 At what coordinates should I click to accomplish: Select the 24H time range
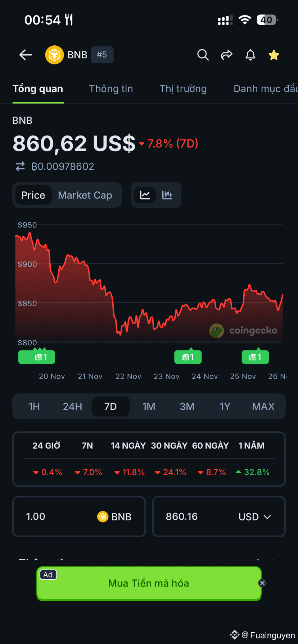72,406
